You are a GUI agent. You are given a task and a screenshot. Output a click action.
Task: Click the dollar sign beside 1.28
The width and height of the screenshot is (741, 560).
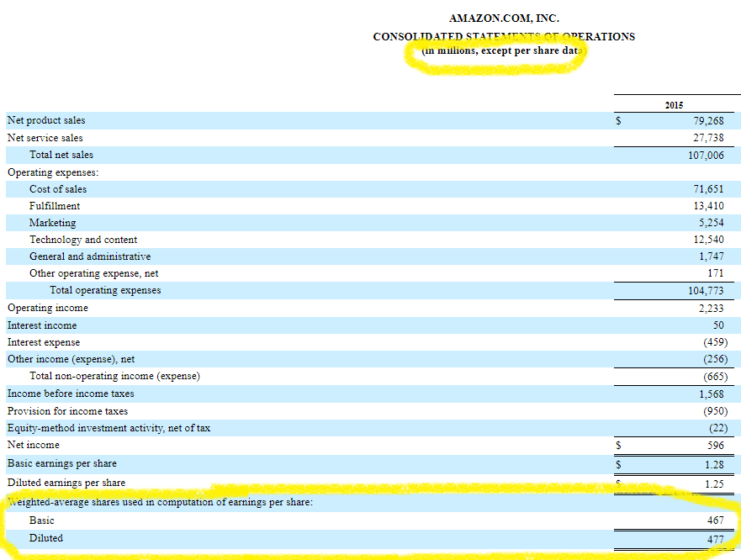[618, 464]
